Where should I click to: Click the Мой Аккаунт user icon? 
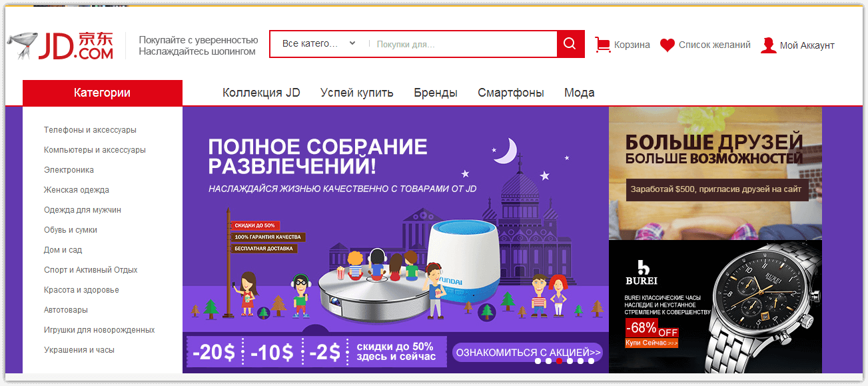click(768, 45)
